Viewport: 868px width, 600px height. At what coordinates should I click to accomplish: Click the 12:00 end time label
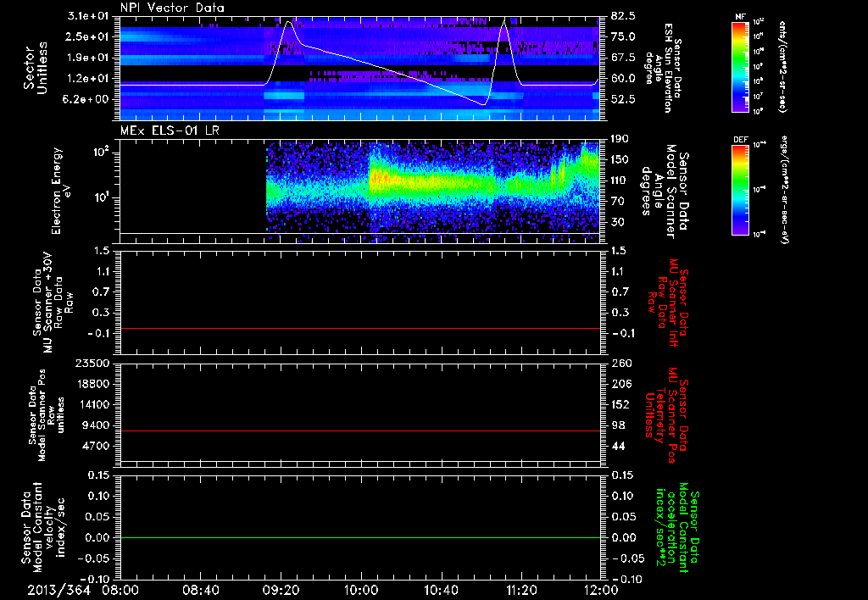click(x=600, y=590)
